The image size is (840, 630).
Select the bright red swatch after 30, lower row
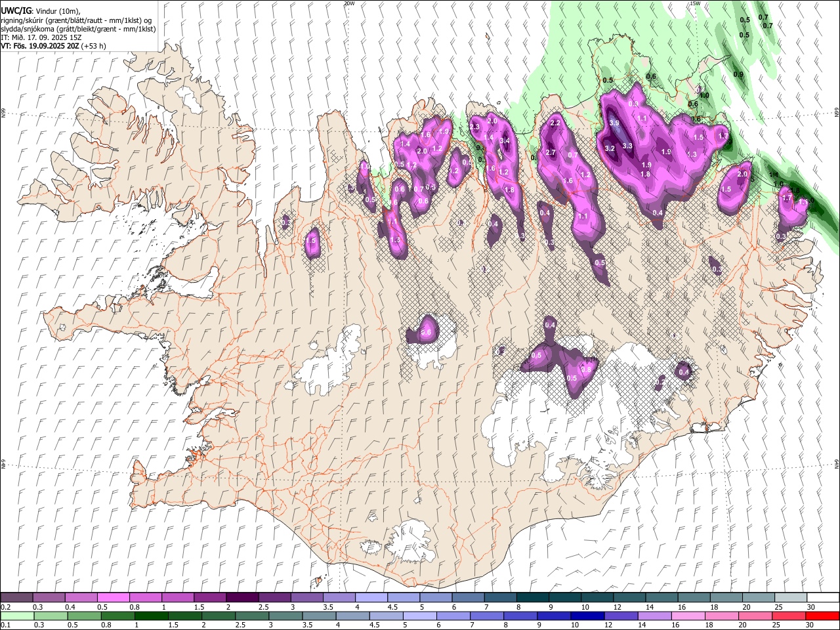822,616
